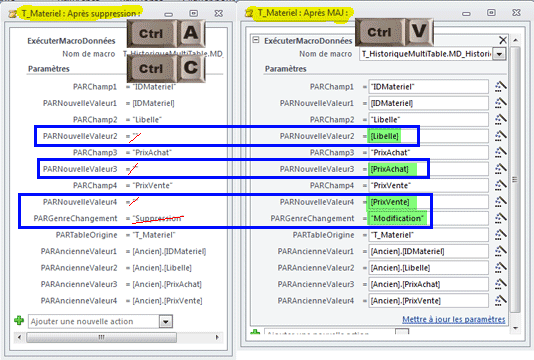Click scroll down arrow in Après MAJ window
The image size is (534, 360).
[515, 328]
